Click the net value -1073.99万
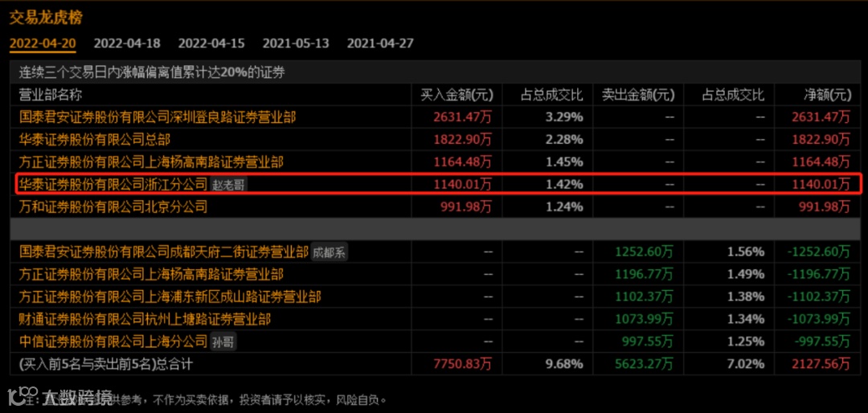Screen dimensions: 868x413 point(819,320)
